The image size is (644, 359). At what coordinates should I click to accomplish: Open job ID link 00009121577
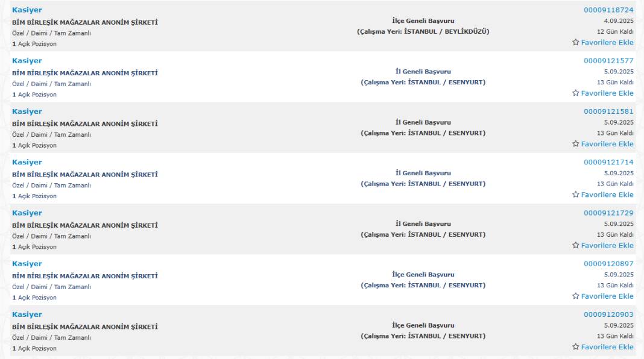608,60
